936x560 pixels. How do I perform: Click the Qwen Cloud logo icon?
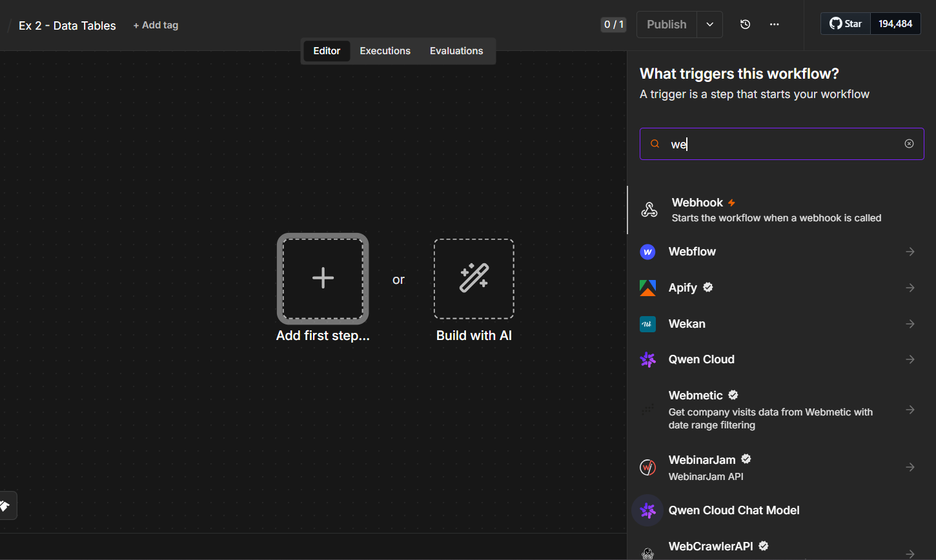click(647, 359)
